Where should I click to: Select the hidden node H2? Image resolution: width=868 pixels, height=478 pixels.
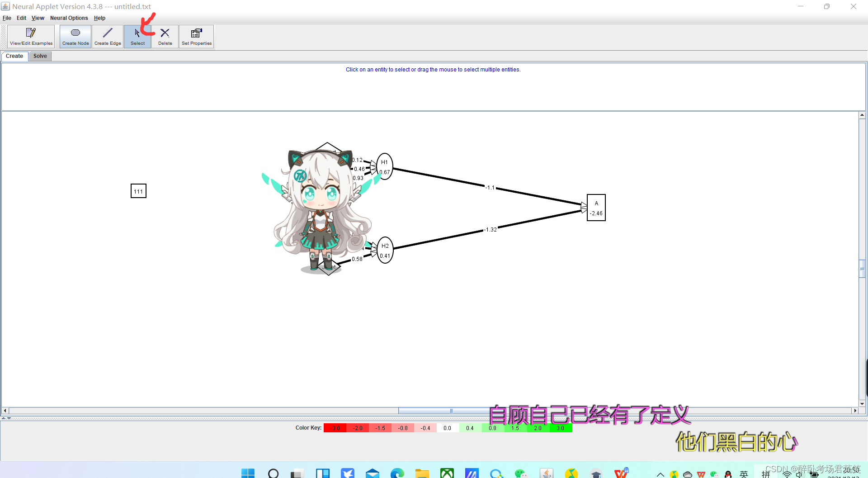(385, 250)
